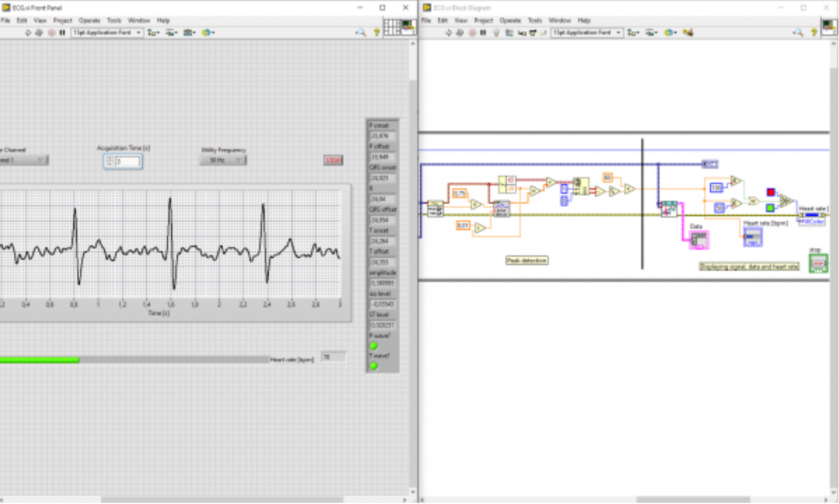This screenshot has width=839, height=504.
Task: Click the Retain Wire Values icon
Action: coord(509,33)
